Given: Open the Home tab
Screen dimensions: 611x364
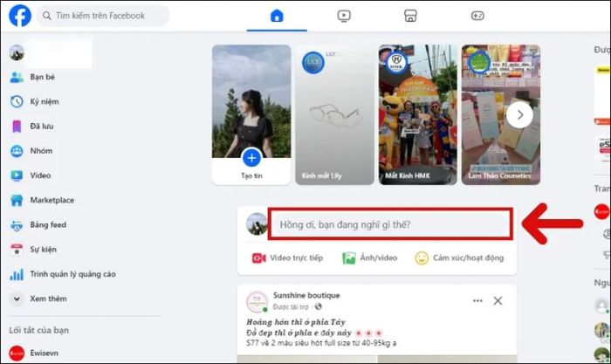Looking at the screenshot, I should point(277,16).
